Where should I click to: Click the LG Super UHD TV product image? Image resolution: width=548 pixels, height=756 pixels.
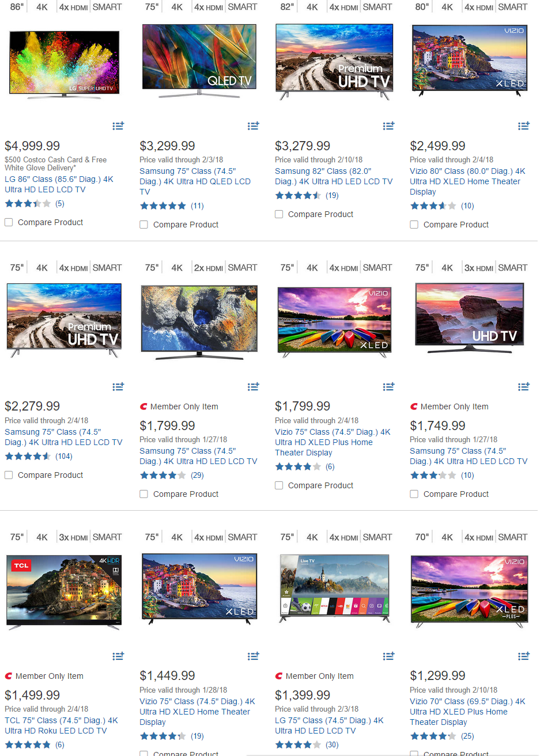pyautogui.click(x=64, y=65)
